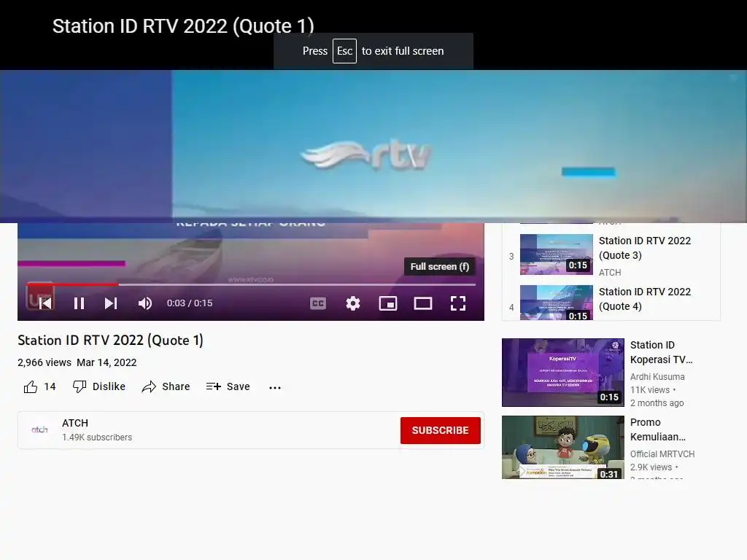Toggle full screen mode
The width and height of the screenshot is (747, 560).
click(458, 303)
